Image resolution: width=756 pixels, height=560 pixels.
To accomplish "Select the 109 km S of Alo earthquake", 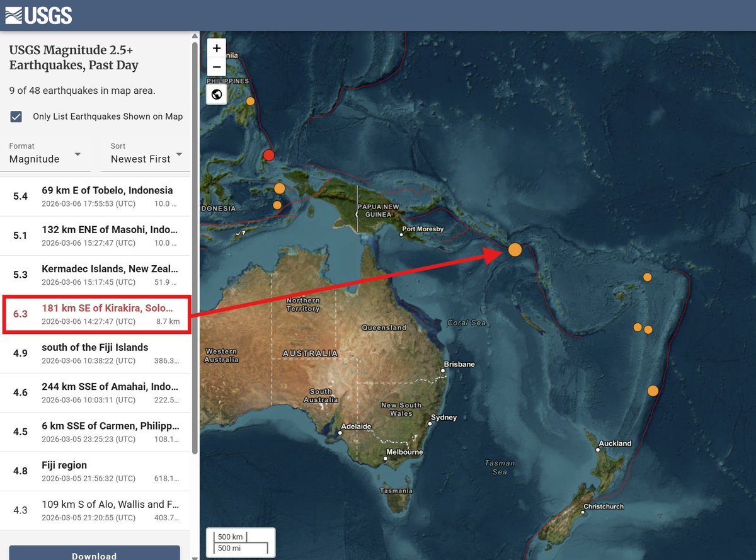I will (x=94, y=510).
